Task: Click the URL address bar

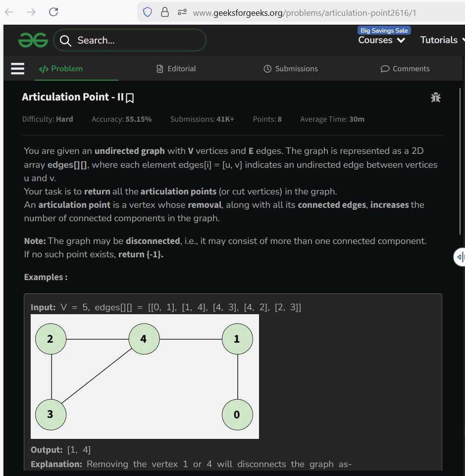Action: tap(304, 13)
